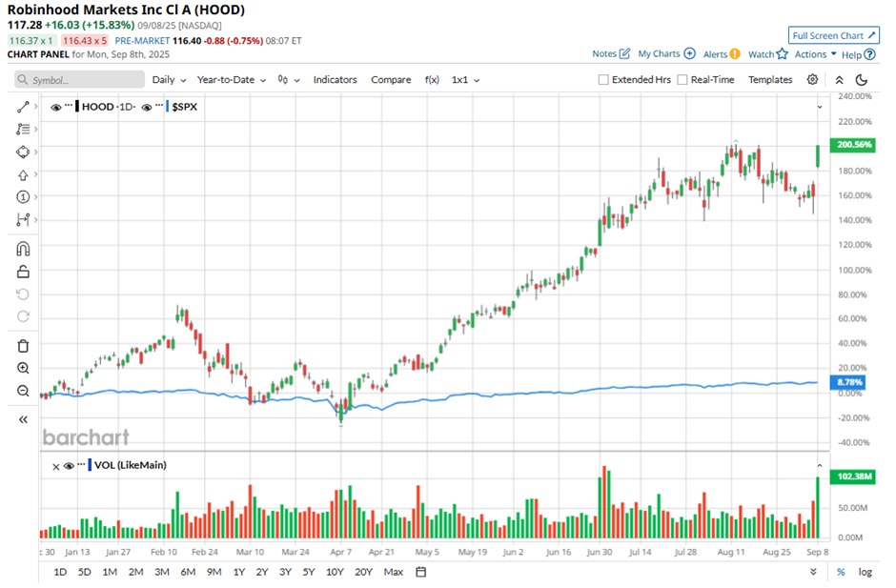896x588 pixels.
Task: Open the chart type candlestick dropdown
Action: click(289, 80)
